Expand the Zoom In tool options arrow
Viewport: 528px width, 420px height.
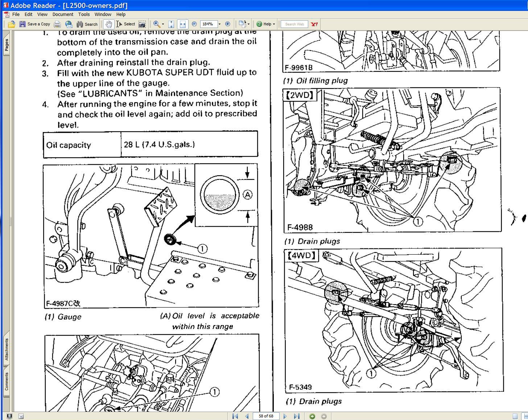point(163,24)
